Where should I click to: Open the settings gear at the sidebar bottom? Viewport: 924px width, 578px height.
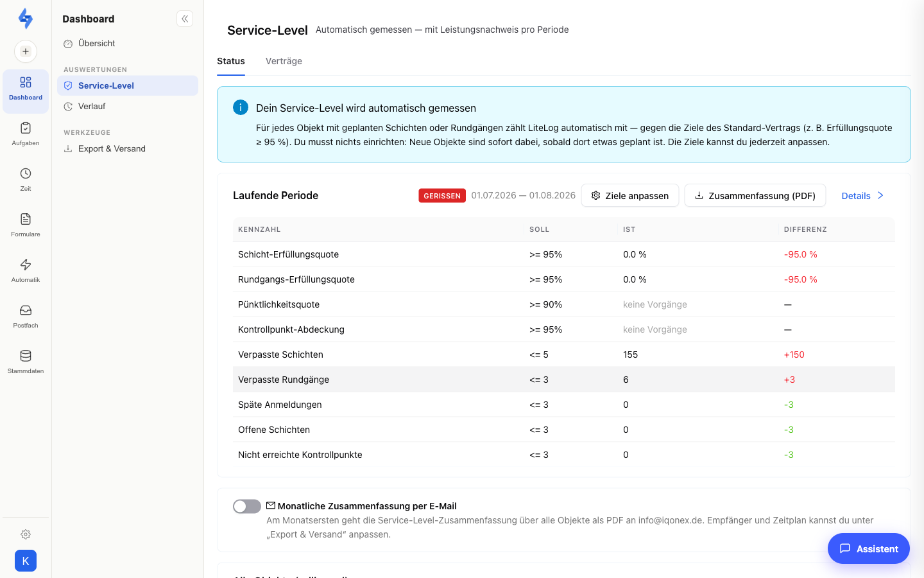(x=26, y=534)
